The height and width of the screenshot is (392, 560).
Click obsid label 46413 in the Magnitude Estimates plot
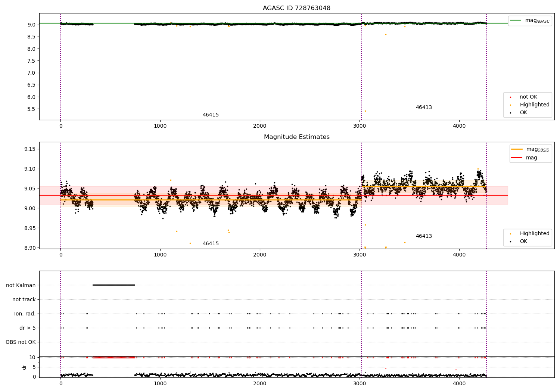(x=424, y=236)
